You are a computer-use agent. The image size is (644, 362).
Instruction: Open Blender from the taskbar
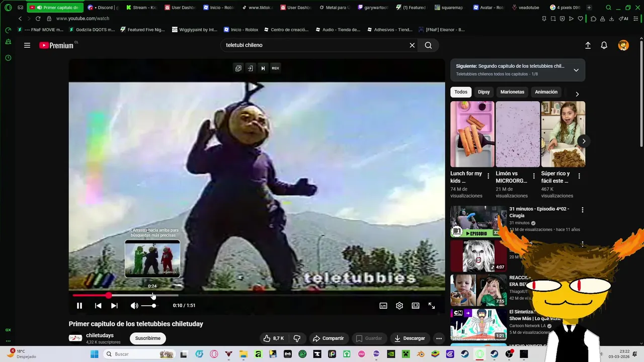421,354
